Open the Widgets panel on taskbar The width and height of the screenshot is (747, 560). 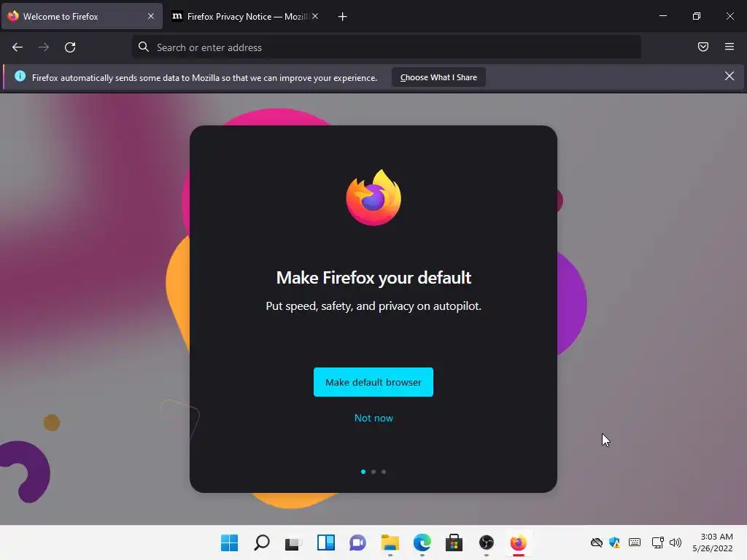[326, 542]
